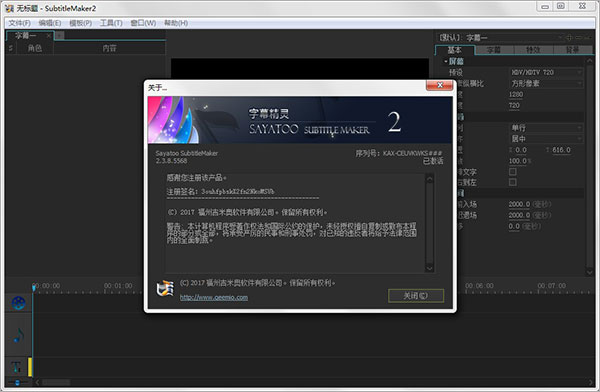Click the 关闭(C) button

416,296
